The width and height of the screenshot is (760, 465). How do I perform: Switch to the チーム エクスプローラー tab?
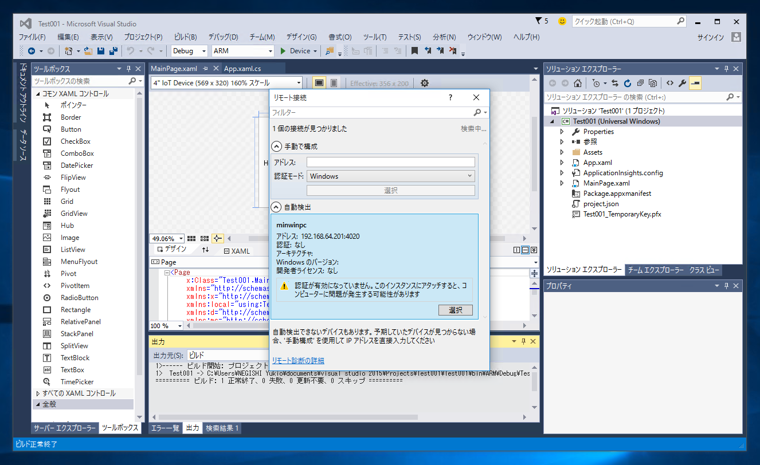click(655, 270)
